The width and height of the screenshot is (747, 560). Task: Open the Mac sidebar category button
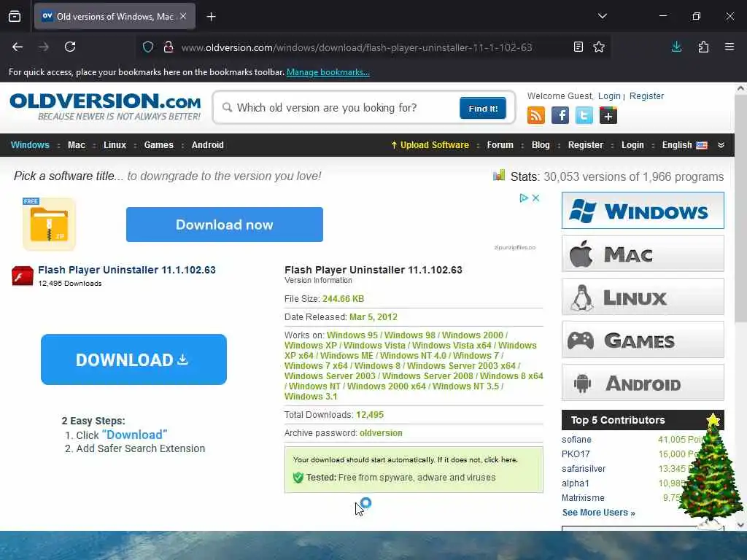(x=643, y=253)
